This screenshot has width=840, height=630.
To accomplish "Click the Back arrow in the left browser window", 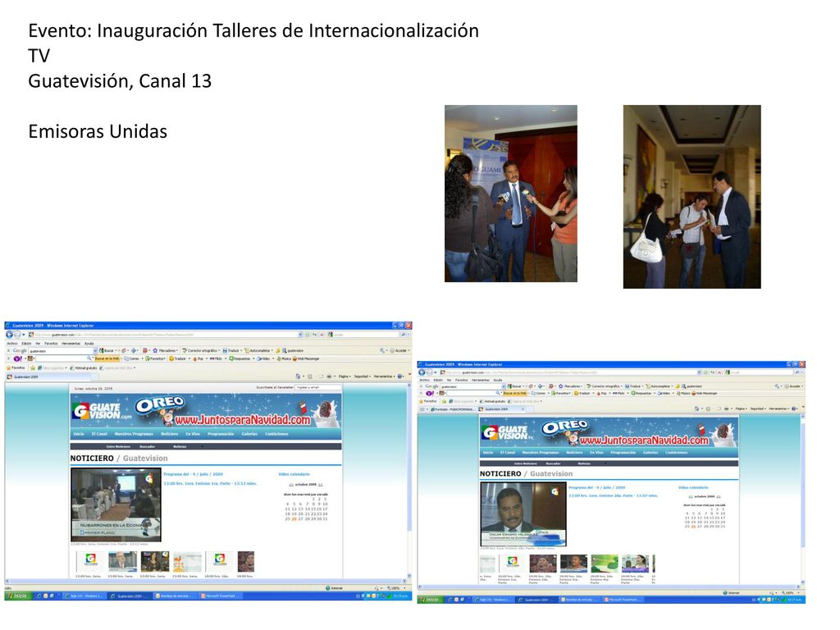I will (9, 335).
